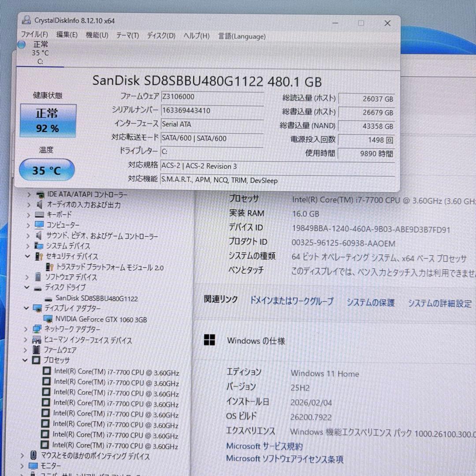476x476 pixels.
Task: Click the Windows logo beside Windows の仕様
Action: click(x=209, y=340)
